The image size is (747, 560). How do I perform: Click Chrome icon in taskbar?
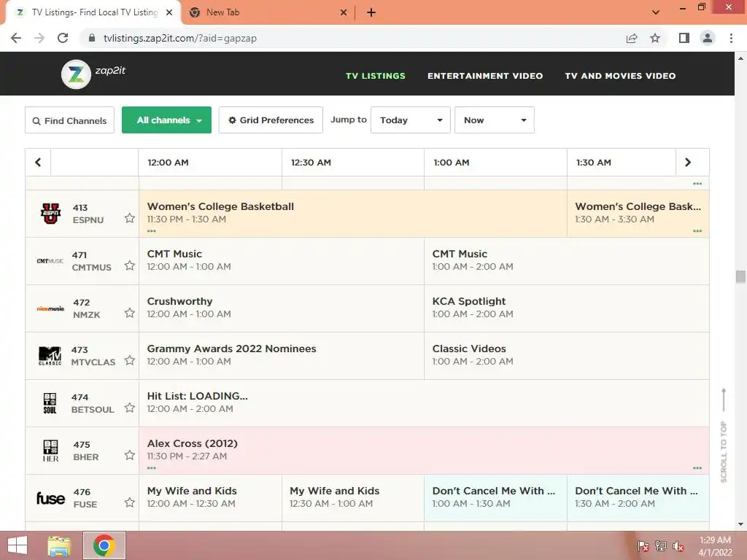point(104,545)
